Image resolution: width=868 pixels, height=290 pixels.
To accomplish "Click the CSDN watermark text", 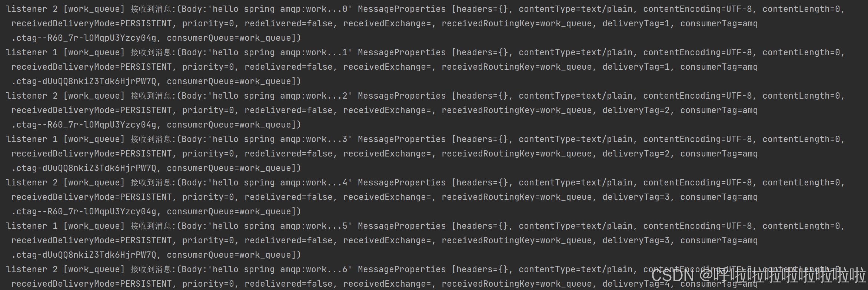I will click(x=758, y=276).
